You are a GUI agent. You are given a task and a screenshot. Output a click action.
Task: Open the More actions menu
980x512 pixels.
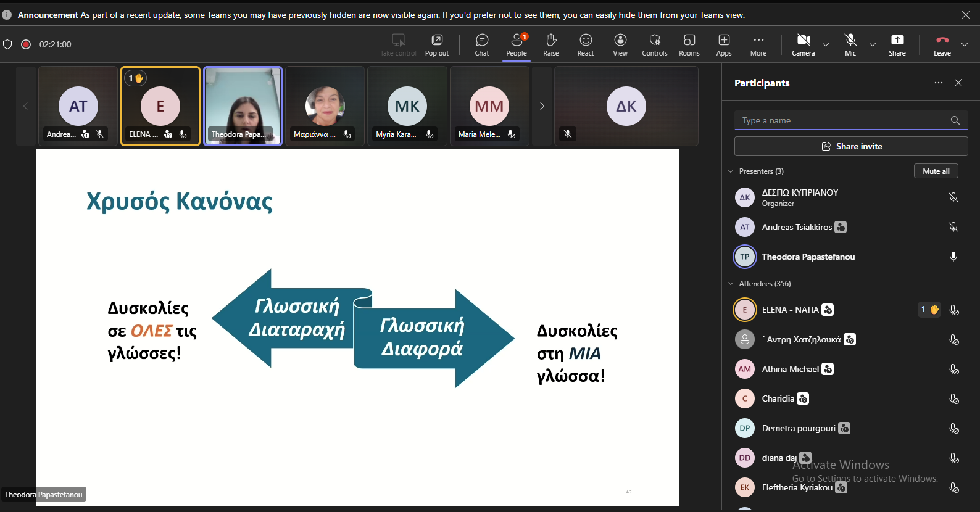click(x=758, y=44)
